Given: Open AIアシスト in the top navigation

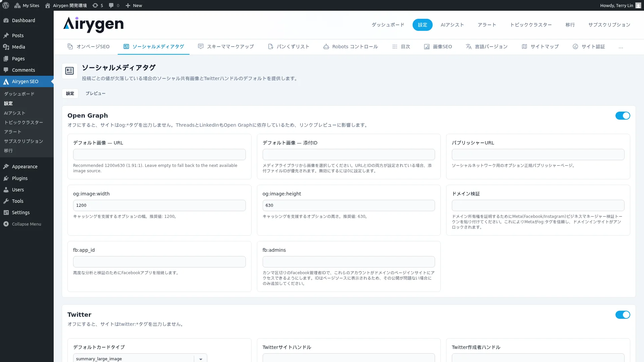Looking at the screenshot, I should tap(452, 25).
